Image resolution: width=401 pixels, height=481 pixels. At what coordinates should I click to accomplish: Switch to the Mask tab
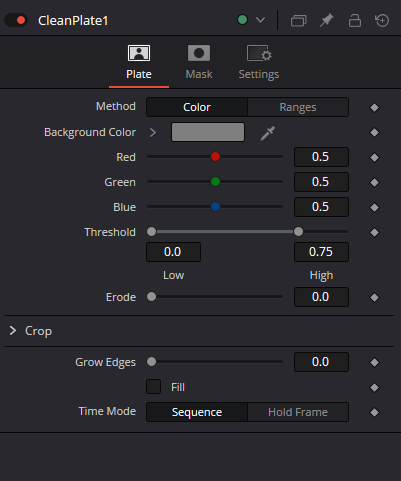pyautogui.click(x=199, y=63)
